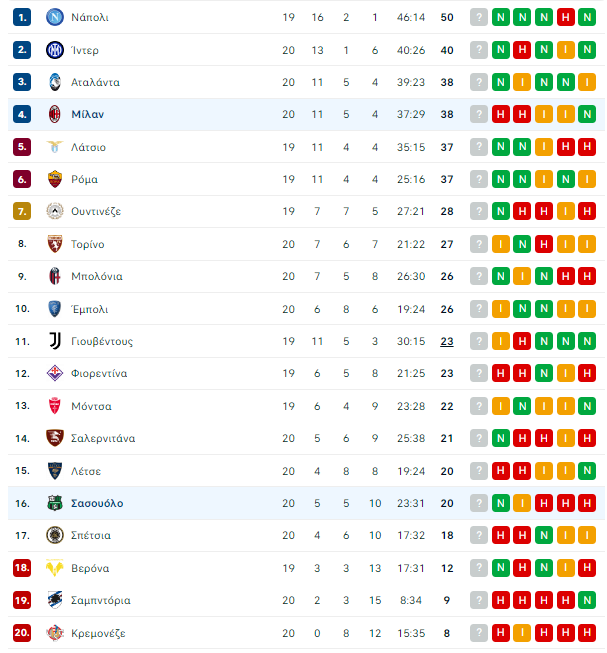Open the Γιουβέντους team name link
Image resolution: width=607 pixels, height=653 pixels.
[102, 341]
